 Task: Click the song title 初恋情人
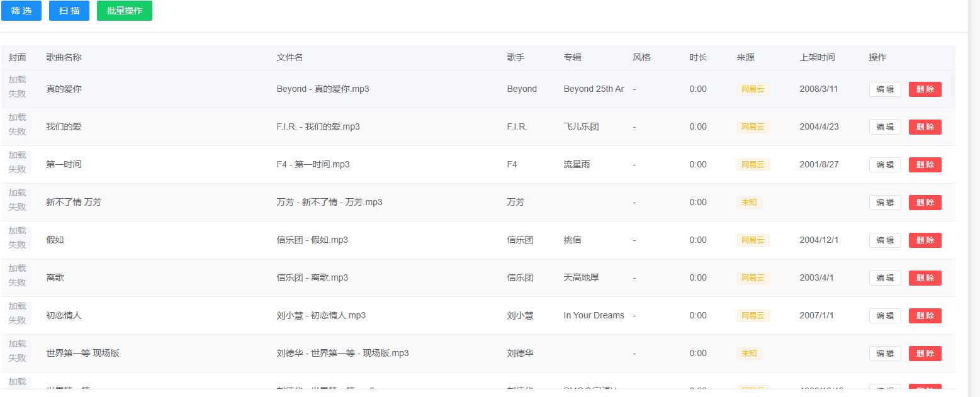pyautogui.click(x=64, y=315)
